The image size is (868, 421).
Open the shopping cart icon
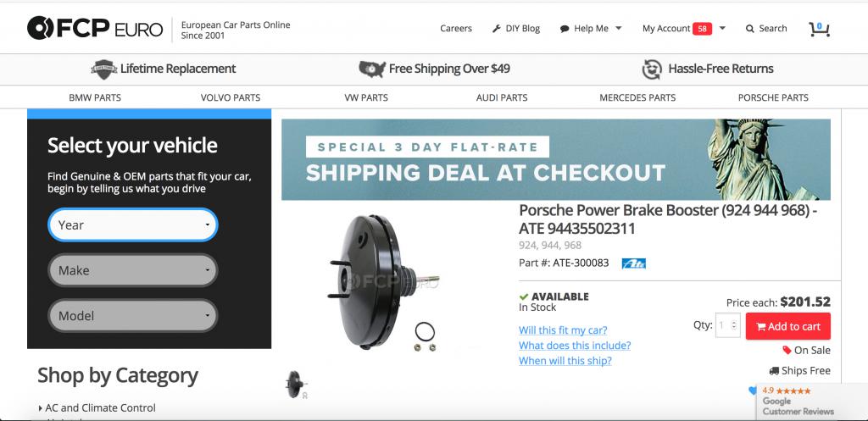[819, 29]
